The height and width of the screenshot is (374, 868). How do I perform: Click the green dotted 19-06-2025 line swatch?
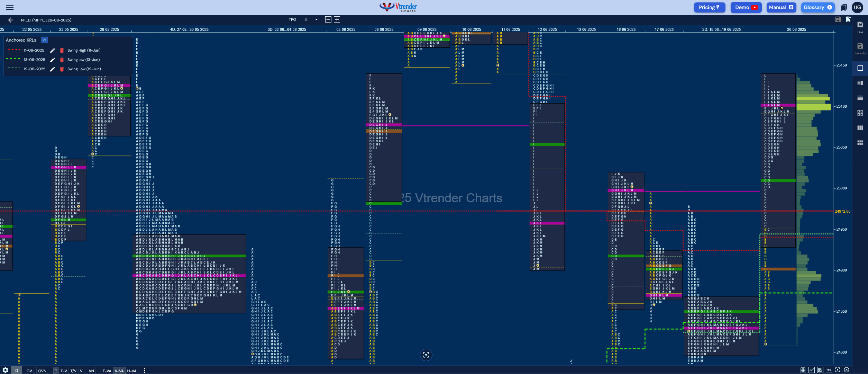[13, 68]
